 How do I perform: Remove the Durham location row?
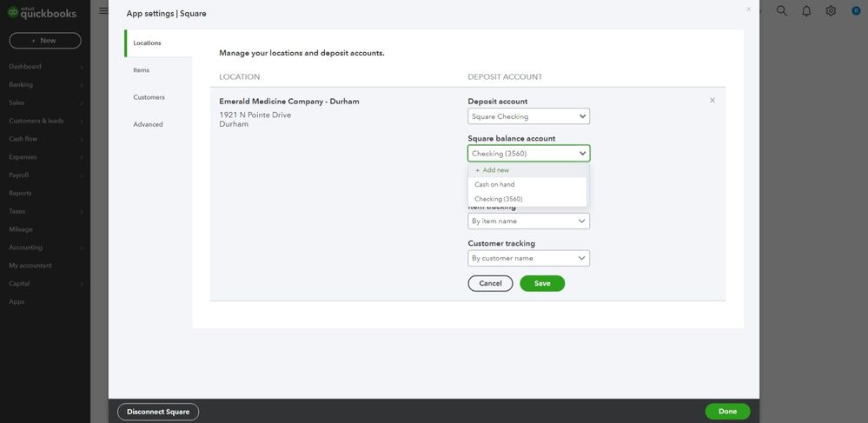712,101
